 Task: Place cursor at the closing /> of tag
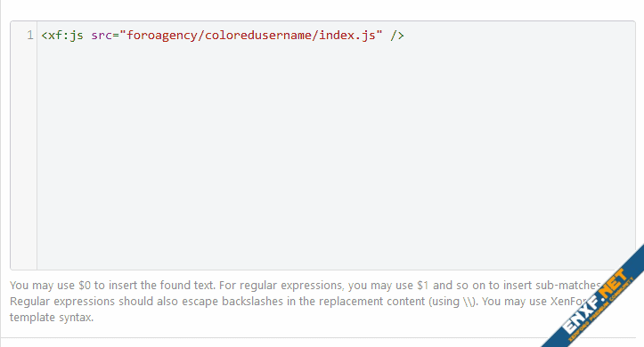397,36
